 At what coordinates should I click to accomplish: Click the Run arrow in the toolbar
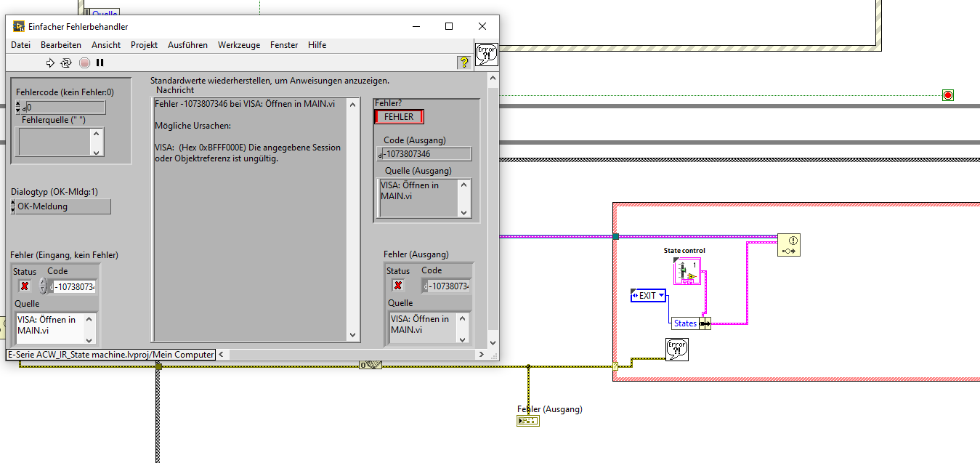coord(51,63)
